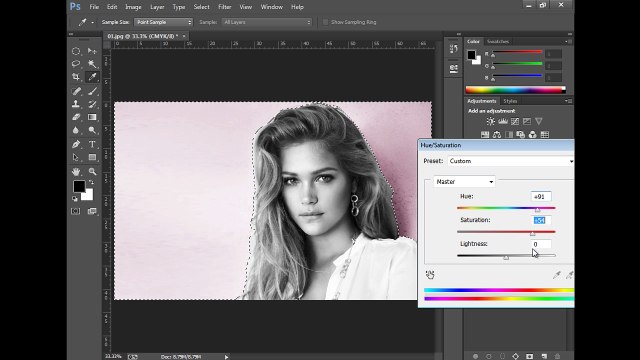Image resolution: width=640 pixels, height=360 pixels.
Task: Open the Layer menu
Action: [157, 7]
